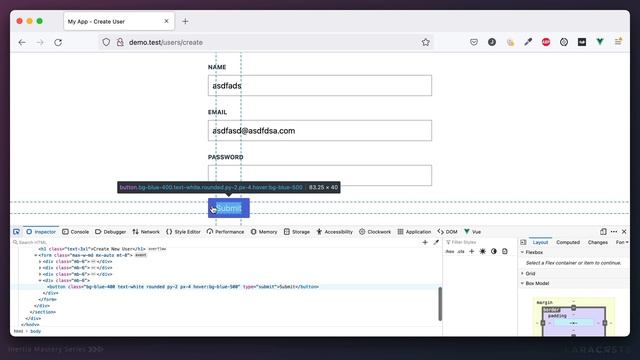
Task: Expand the Grid section
Action: [x=522, y=273]
